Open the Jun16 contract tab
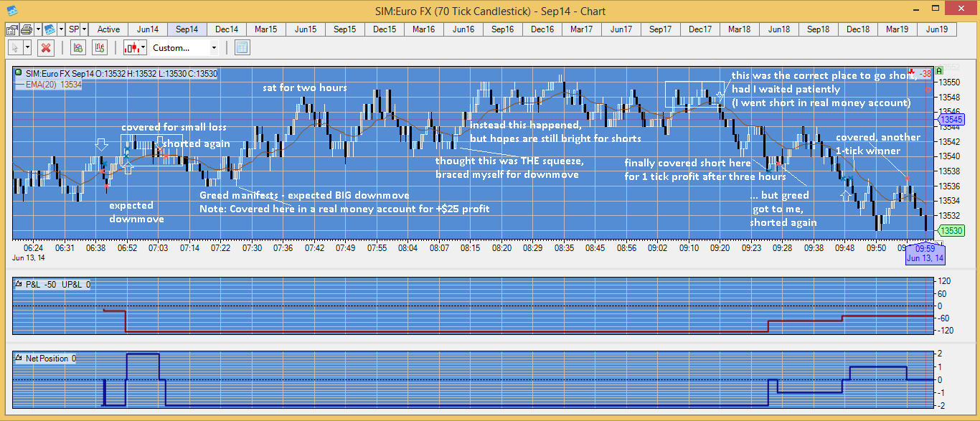The image size is (980, 421). (463, 29)
